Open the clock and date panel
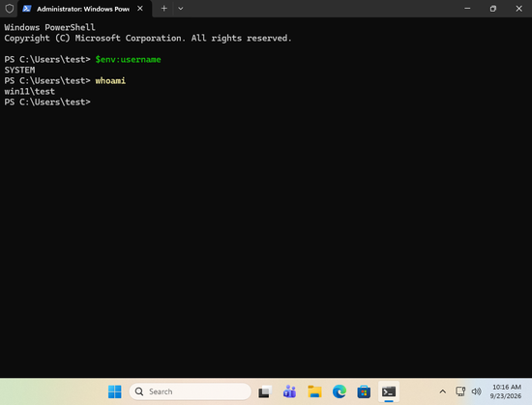The width and height of the screenshot is (532, 405). coord(506,391)
